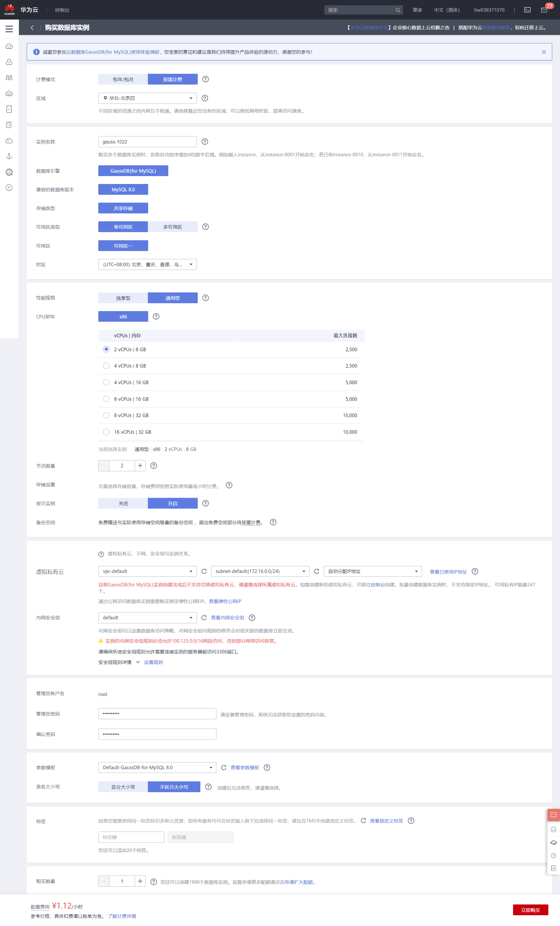Click help icon next to the 容灾实例 toggle
560x926 pixels.
coord(205,503)
